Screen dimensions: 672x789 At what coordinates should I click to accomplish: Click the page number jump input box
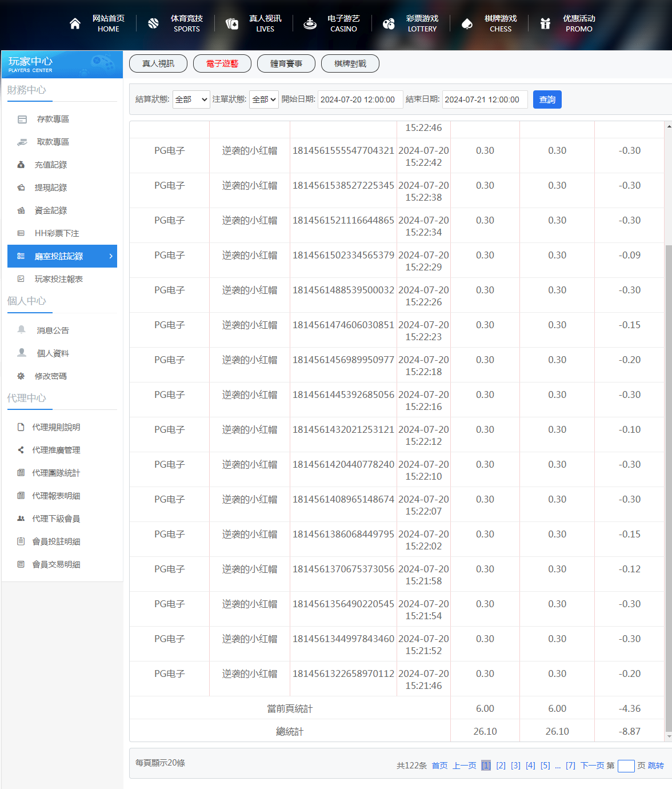[626, 766]
